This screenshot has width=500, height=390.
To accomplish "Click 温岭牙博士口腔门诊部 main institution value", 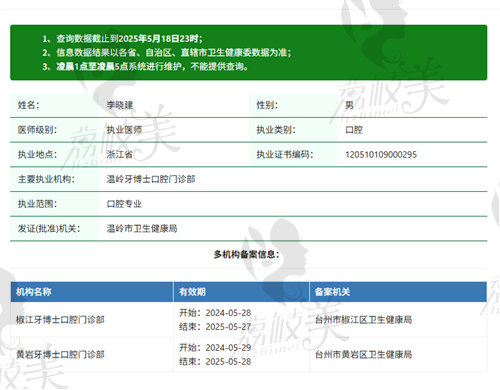I will pos(151,179).
